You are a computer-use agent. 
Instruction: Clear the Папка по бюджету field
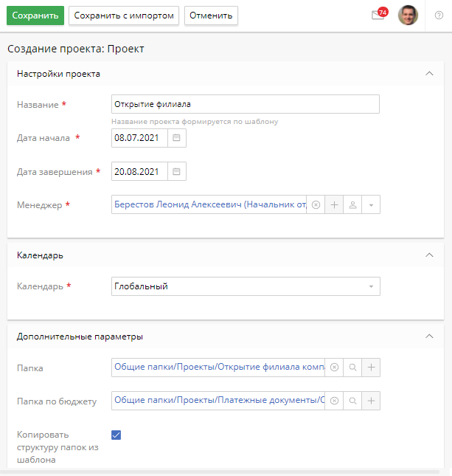tap(334, 401)
